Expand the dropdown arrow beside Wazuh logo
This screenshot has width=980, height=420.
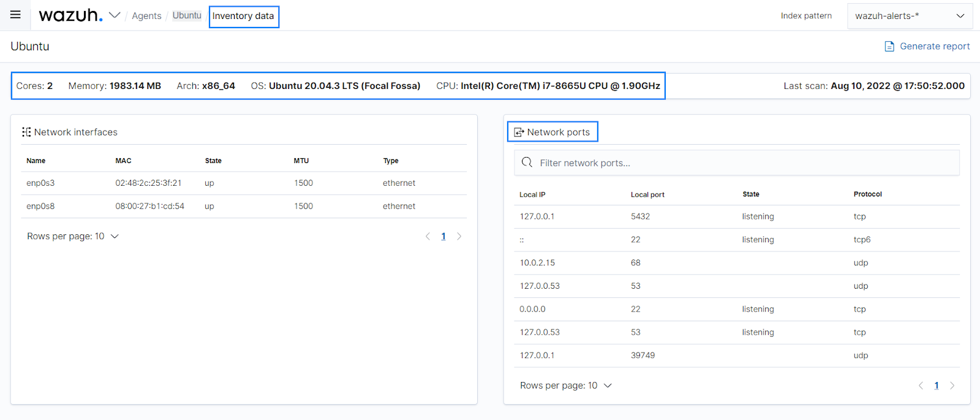click(x=115, y=15)
